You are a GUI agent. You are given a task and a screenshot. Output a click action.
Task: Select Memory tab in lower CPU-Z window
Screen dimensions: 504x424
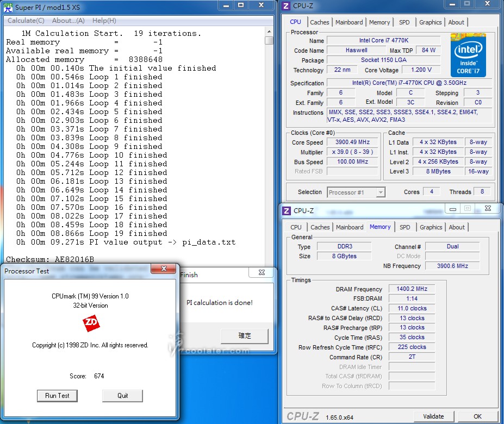(x=380, y=227)
